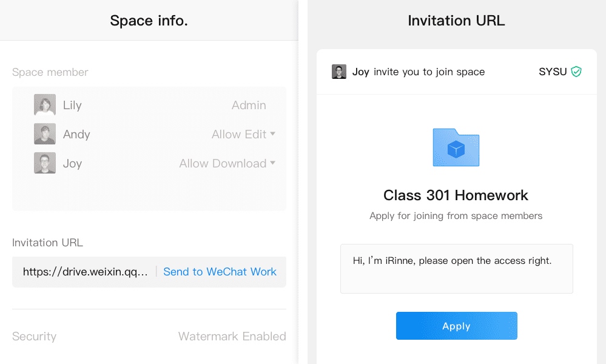Screen dimensions: 606x364
Task: Click the blue folder cube icon
Action: [x=456, y=147]
